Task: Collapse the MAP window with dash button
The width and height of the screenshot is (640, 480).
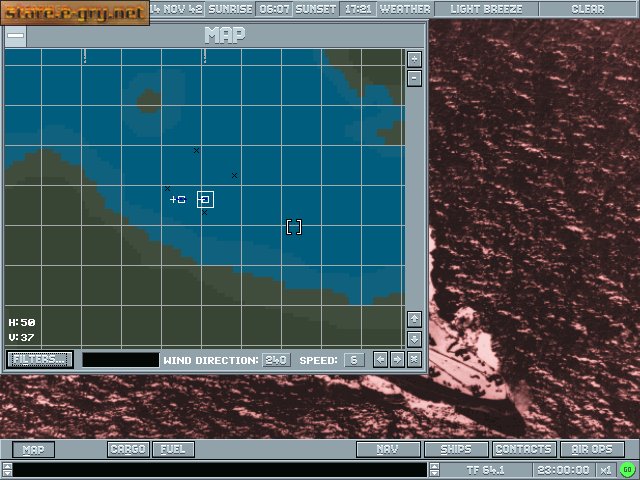Action: (16, 36)
